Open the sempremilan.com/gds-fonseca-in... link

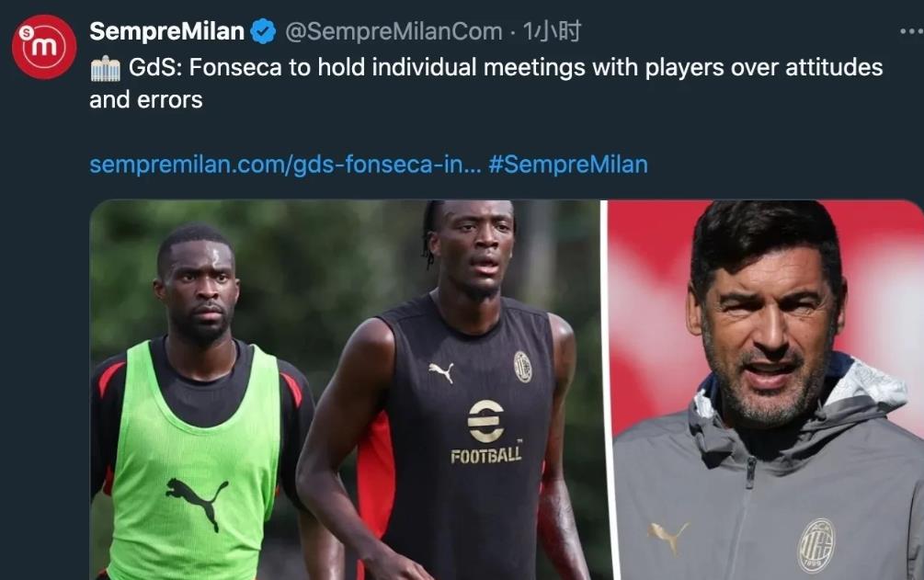(x=285, y=164)
